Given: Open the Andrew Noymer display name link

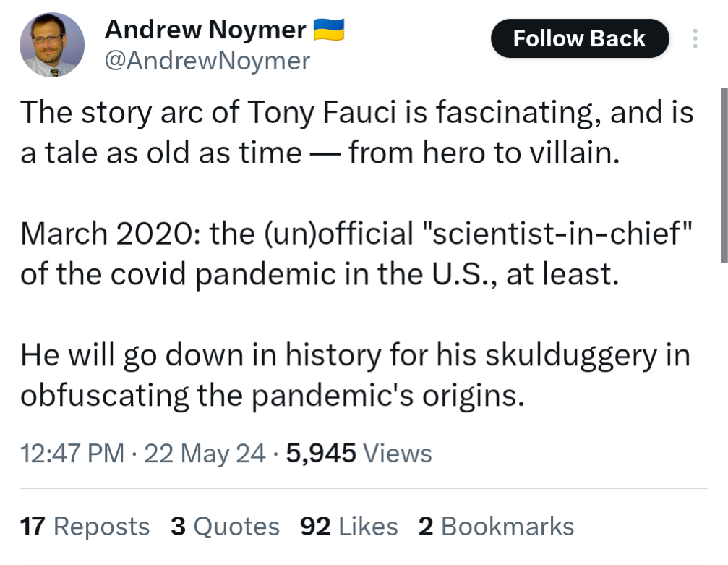Looking at the screenshot, I should (x=205, y=30).
